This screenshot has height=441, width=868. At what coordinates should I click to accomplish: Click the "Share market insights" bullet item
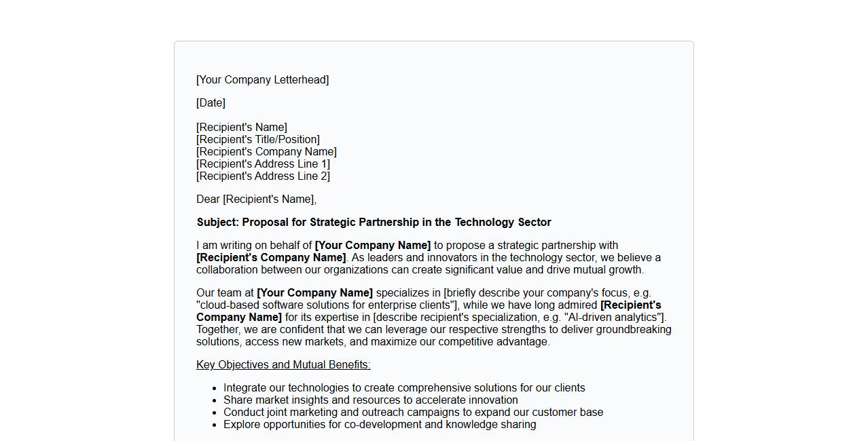pos(370,400)
